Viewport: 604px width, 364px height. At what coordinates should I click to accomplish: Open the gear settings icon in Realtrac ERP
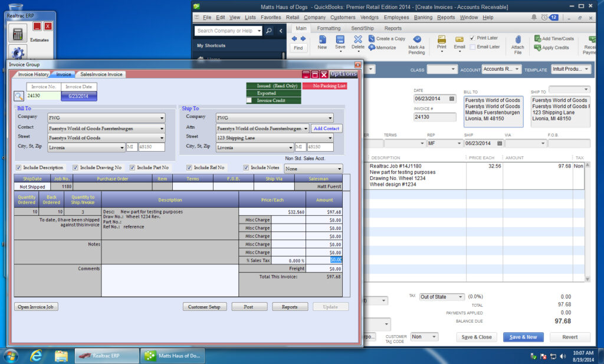click(x=18, y=53)
